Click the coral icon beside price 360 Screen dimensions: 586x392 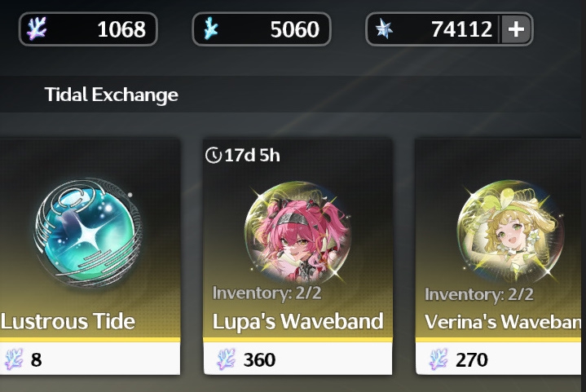point(226,359)
